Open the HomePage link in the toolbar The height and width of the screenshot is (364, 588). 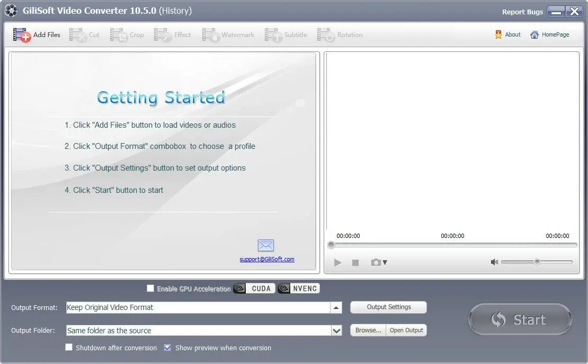pyautogui.click(x=549, y=34)
